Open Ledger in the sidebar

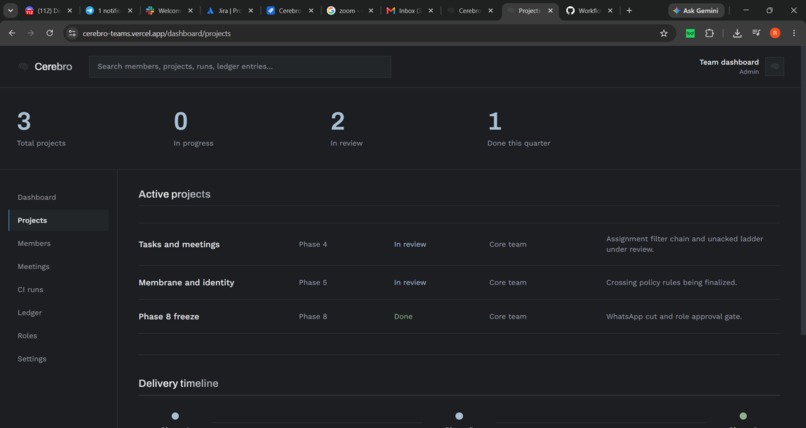(x=29, y=312)
